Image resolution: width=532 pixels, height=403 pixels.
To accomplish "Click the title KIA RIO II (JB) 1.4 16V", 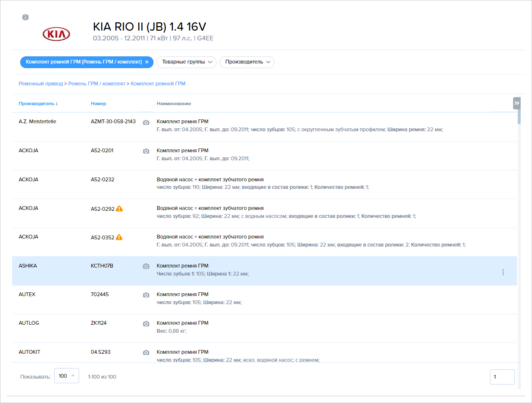I will pyautogui.click(x=149, y=27).
